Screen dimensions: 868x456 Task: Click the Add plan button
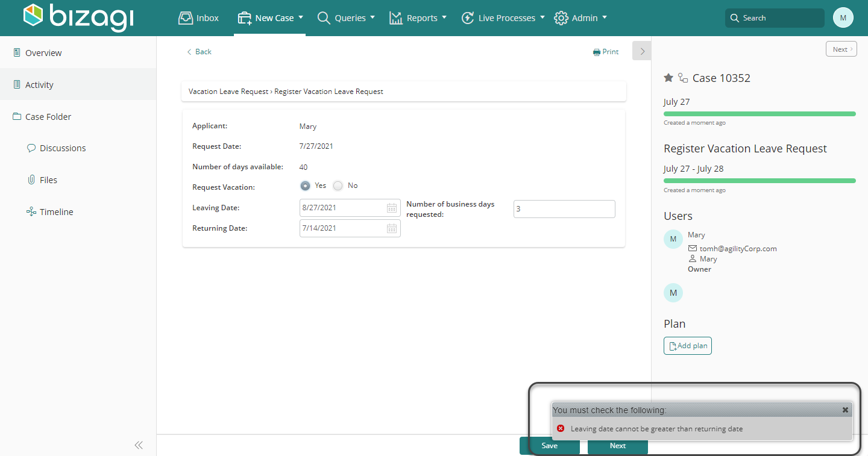pyautogui.click(x=688, y=346)
